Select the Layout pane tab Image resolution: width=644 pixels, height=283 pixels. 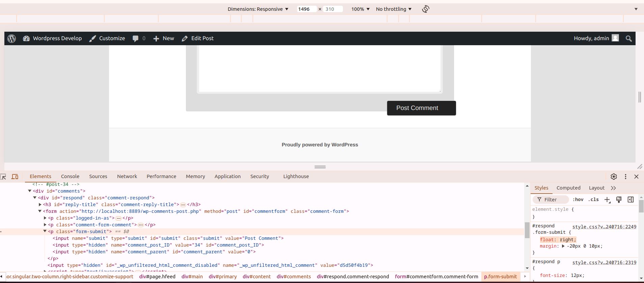(x=597, y=188)
